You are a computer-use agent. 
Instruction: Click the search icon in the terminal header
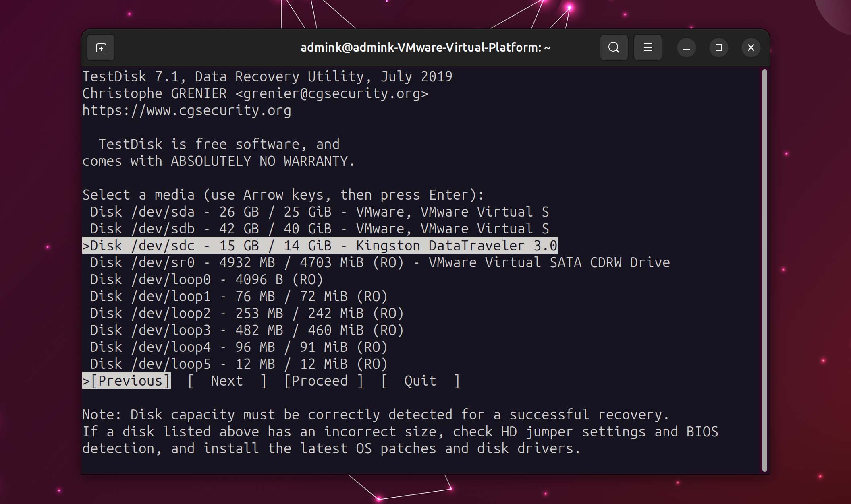click(x=613, y=48)
